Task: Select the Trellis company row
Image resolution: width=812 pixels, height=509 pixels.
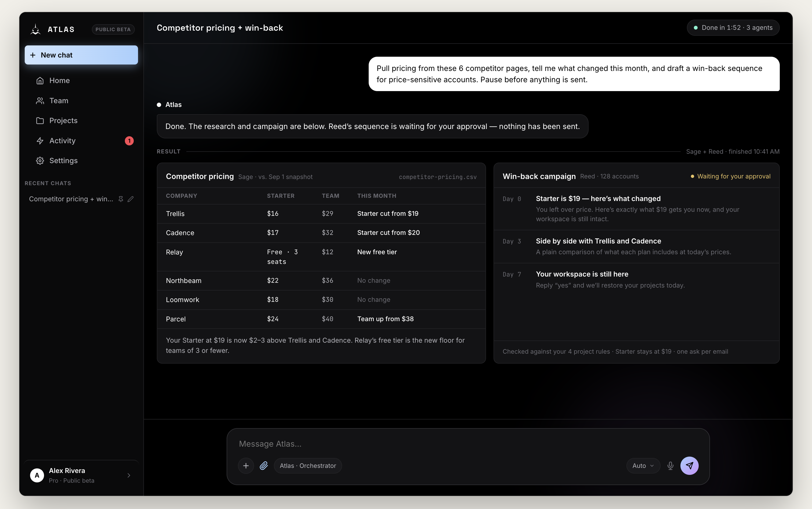Action: click(321, 214)
